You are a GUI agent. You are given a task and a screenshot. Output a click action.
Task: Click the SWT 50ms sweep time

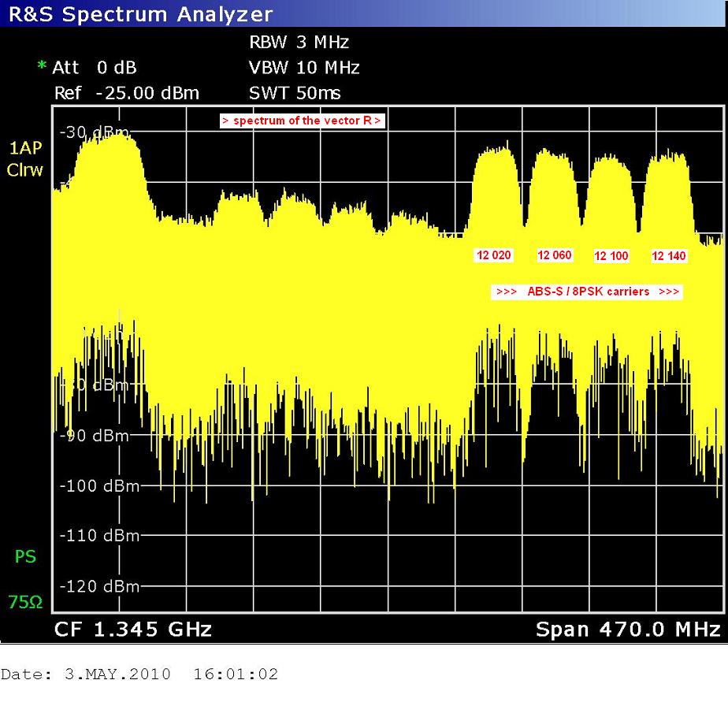tap(295, 93)
